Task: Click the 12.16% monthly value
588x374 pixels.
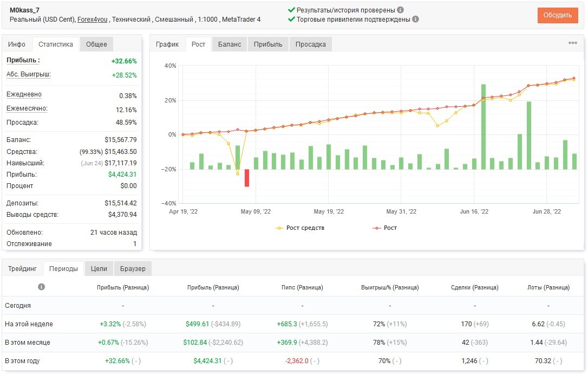Action: pos(126,110)
